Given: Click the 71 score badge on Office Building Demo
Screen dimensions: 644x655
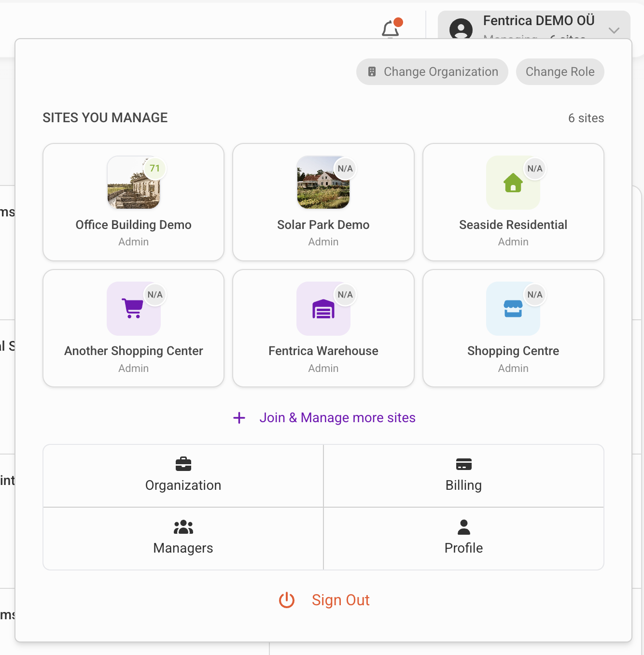Looking at the screenshot, I should [x=154, y=168].
